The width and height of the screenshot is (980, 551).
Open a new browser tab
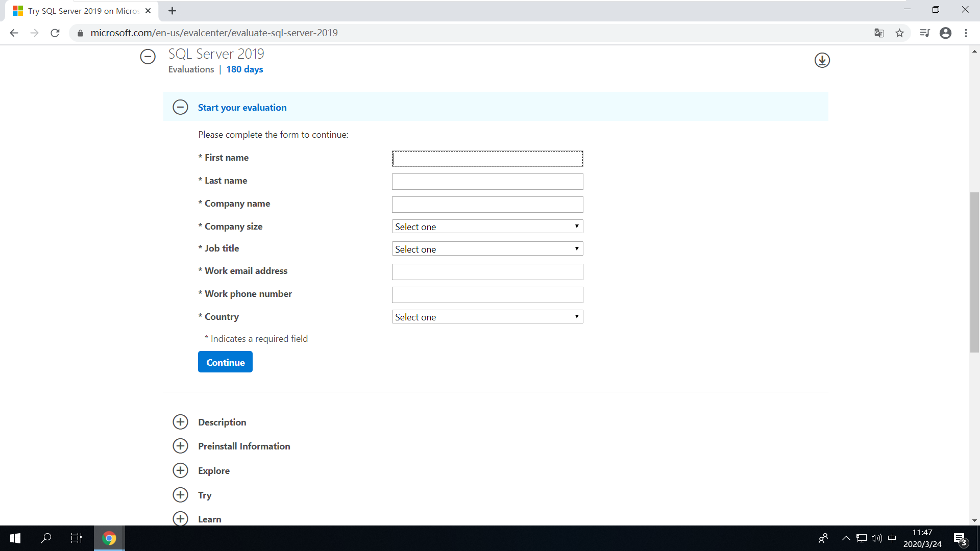(x=172, y=10)
